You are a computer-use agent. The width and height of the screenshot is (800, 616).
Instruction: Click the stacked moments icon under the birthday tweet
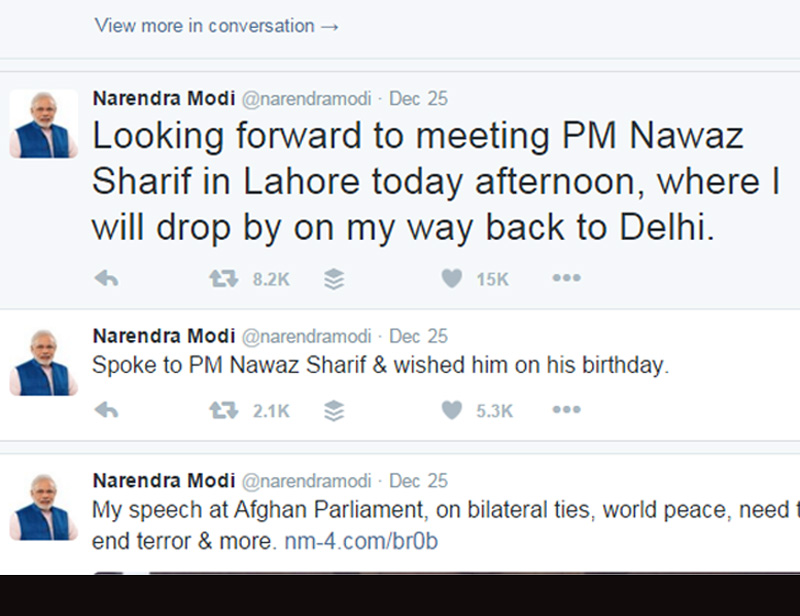coord(335,409)
